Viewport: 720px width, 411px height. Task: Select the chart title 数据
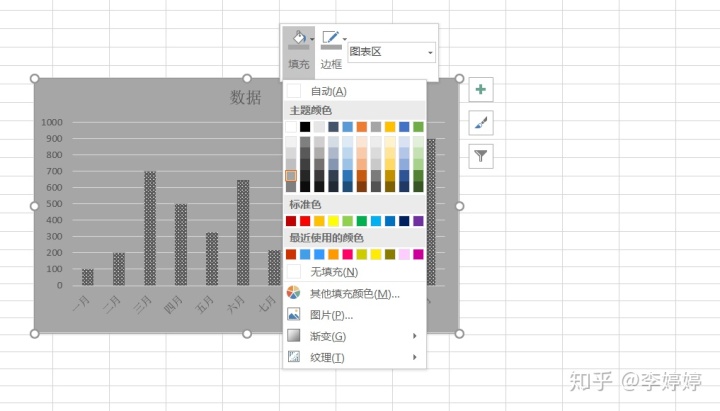pos(246,97)
